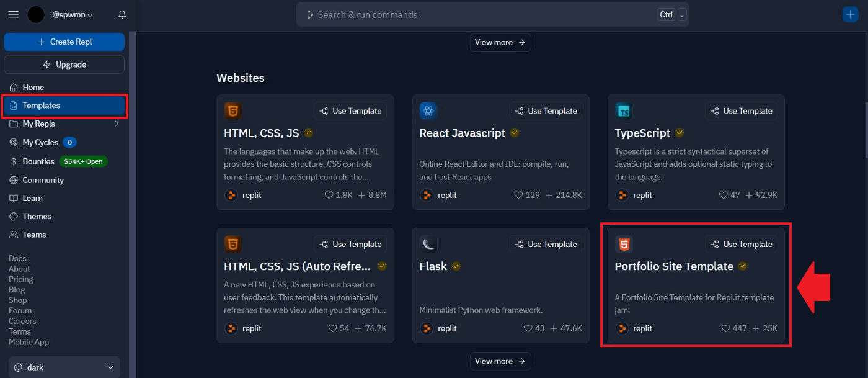The width and height of the screenshot is (868, 378).
Task: Click the HTML5 icon on Auto Refresh card
Action: pyautogui.click(x=232, y=244)
